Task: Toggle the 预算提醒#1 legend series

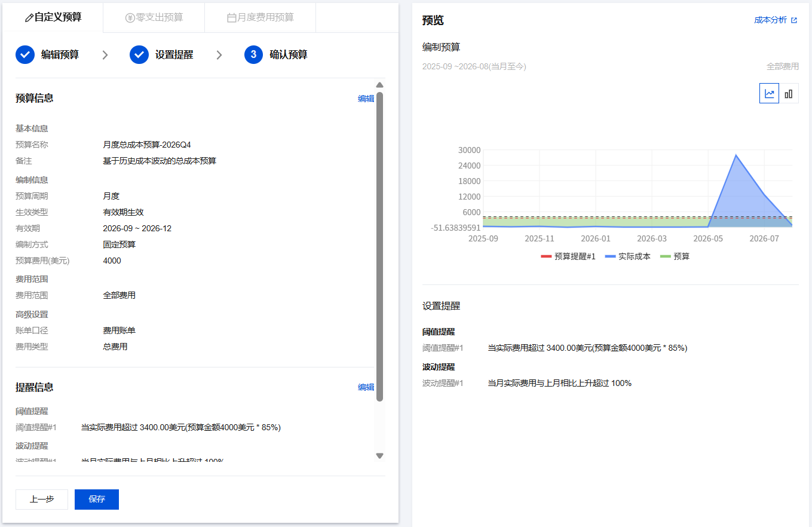Action: pos(568,256)
